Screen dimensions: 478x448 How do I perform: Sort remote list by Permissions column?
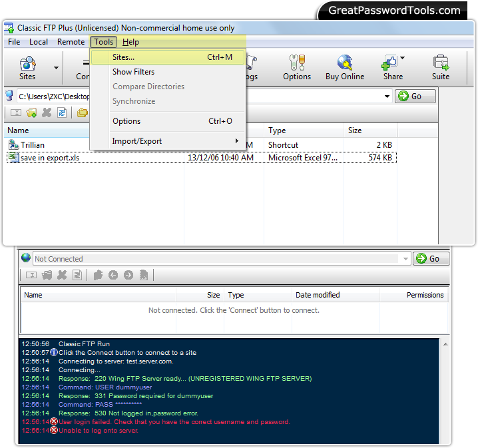click(414, 295)
